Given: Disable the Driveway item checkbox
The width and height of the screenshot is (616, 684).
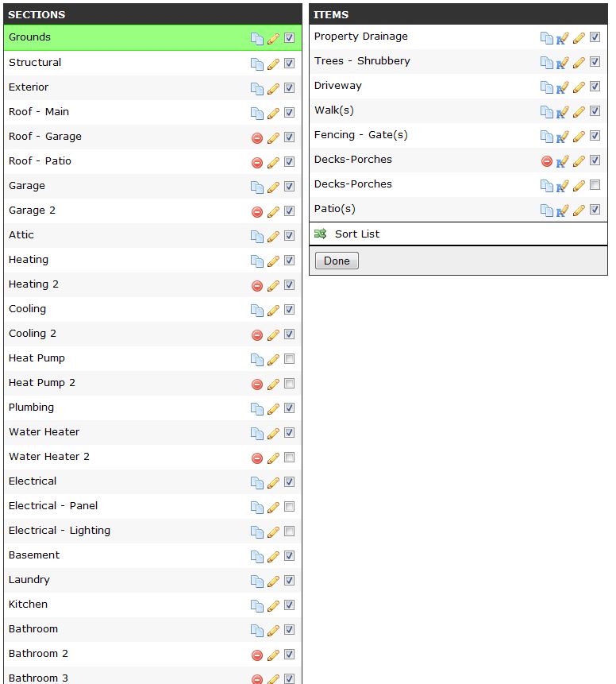Looking at the screenshot, I should (595, 87).
